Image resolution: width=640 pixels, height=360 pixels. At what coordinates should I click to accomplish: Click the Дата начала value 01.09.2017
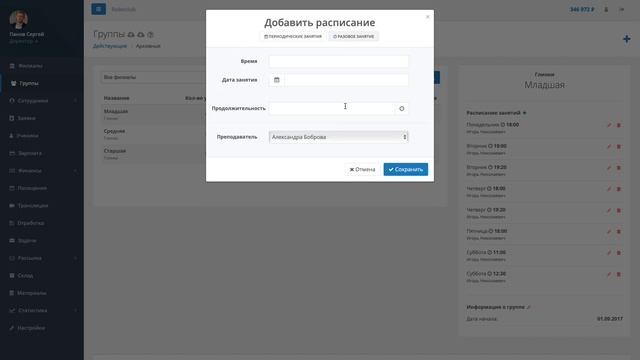point(609,319)
